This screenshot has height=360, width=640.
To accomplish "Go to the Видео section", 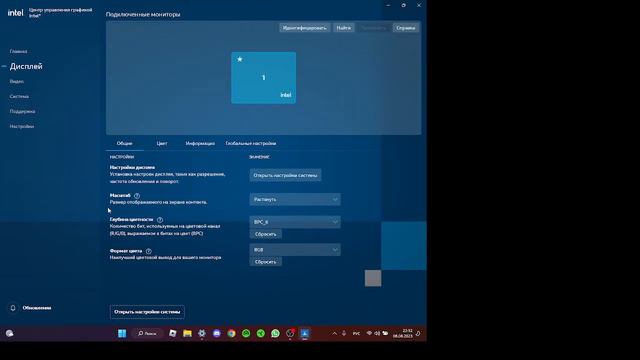I will tap(17, 81).
